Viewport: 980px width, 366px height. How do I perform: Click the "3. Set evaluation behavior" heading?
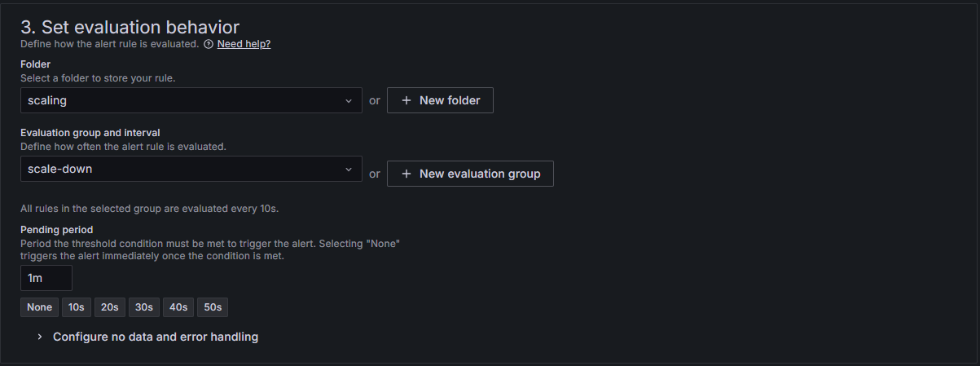[130, 27]
